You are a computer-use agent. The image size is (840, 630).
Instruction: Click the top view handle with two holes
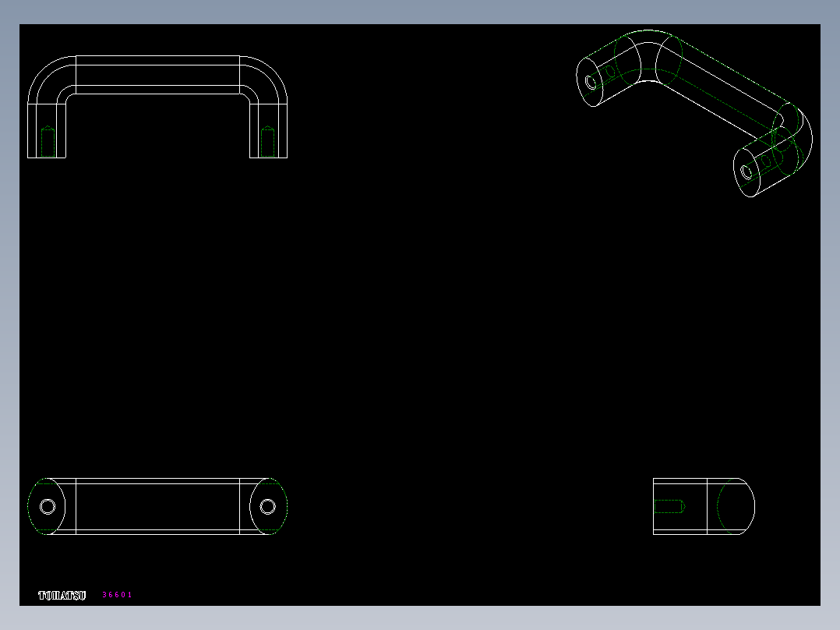pyautogui.click(x=157, y=506)
